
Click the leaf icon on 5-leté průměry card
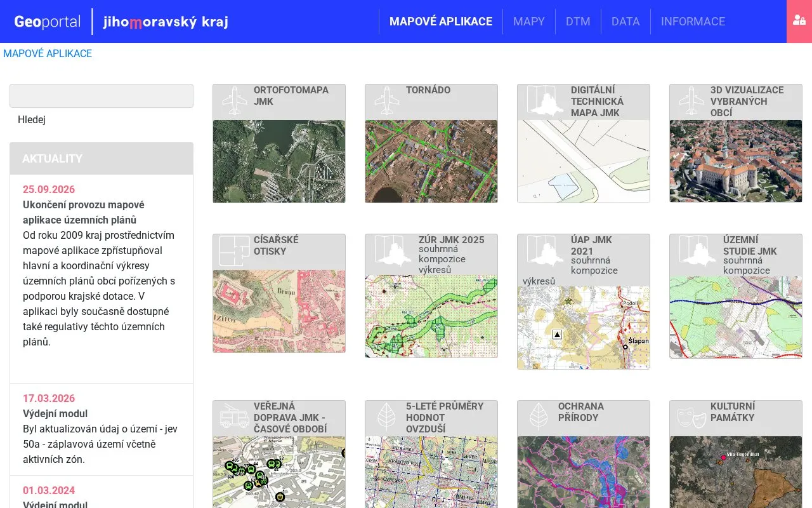(386, 417)
